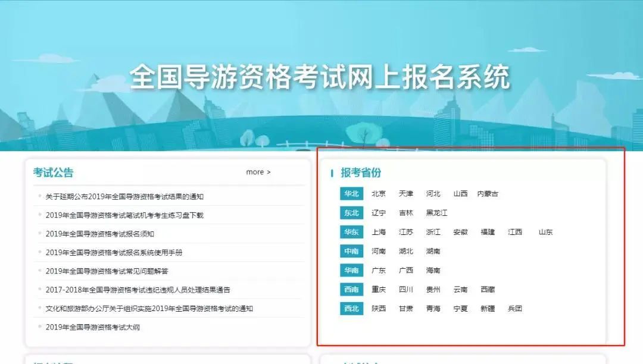643x364 pixels.
Task: Choose 黑龙江 province for registration
Action: [x=436, y=213]
